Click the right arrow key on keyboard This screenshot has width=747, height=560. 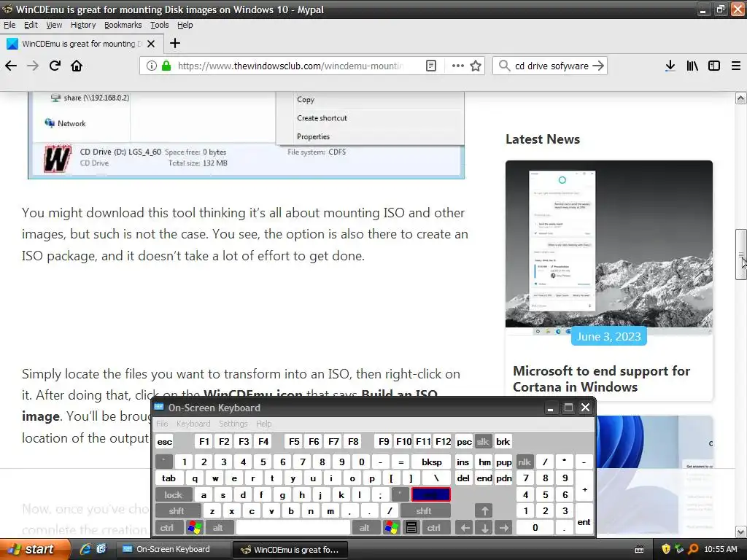(504, 528)
